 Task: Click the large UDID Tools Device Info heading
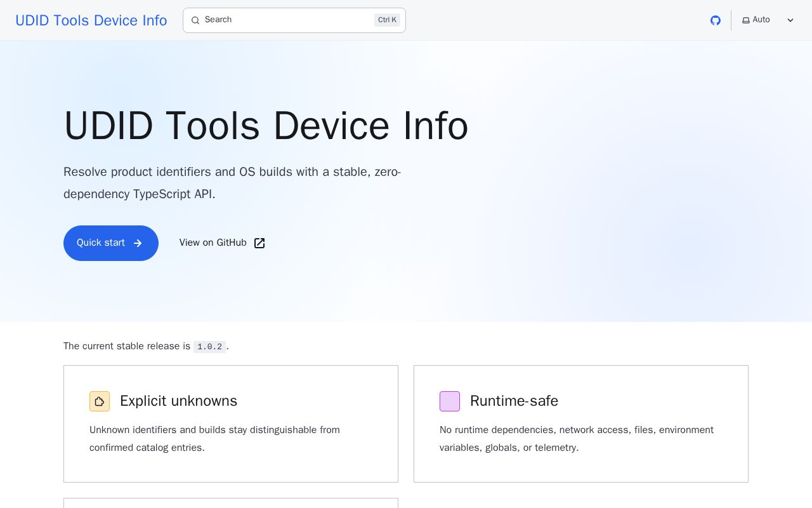tap(266, 126)
